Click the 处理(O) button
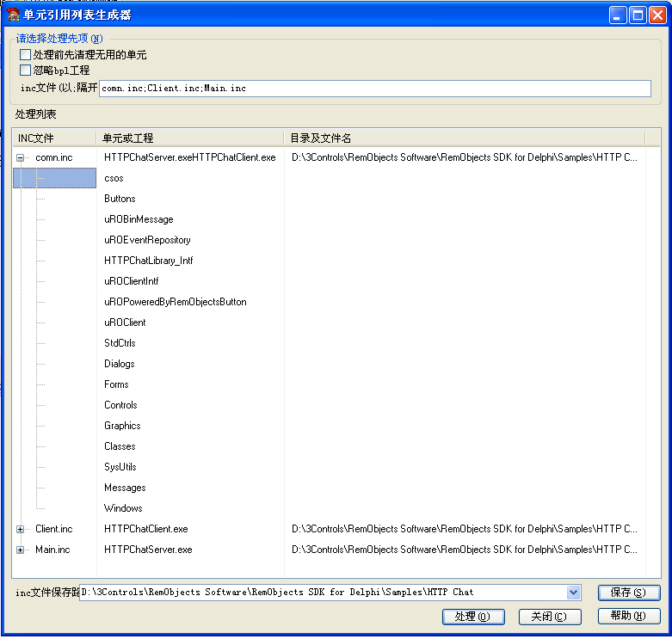 pos(472,617)
